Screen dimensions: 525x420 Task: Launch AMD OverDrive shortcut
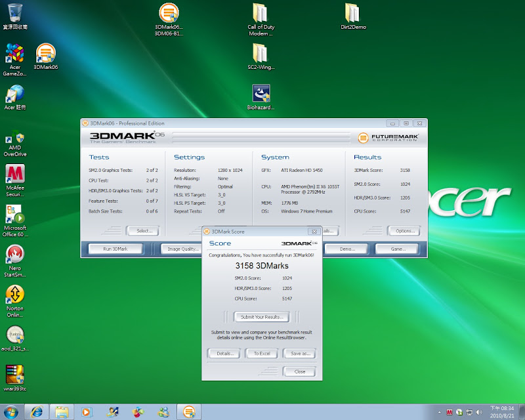point(14,143)
